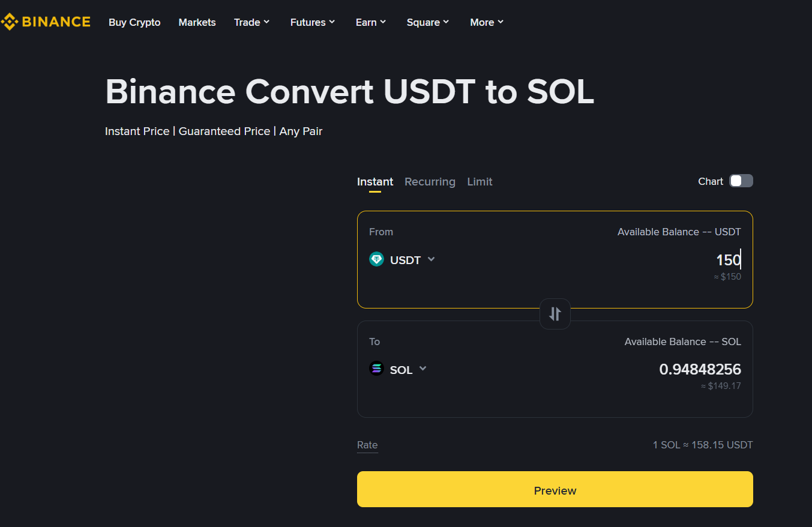Click the rate text 1 SOL ≈ 158.15 USDT
The height and width of the screenshot is (527, 812).
703,445
